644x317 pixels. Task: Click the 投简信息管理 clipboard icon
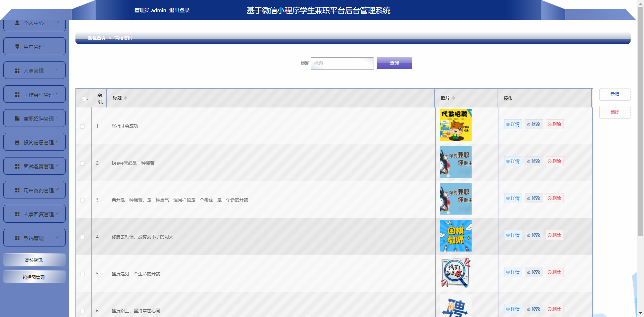[17, 142]
